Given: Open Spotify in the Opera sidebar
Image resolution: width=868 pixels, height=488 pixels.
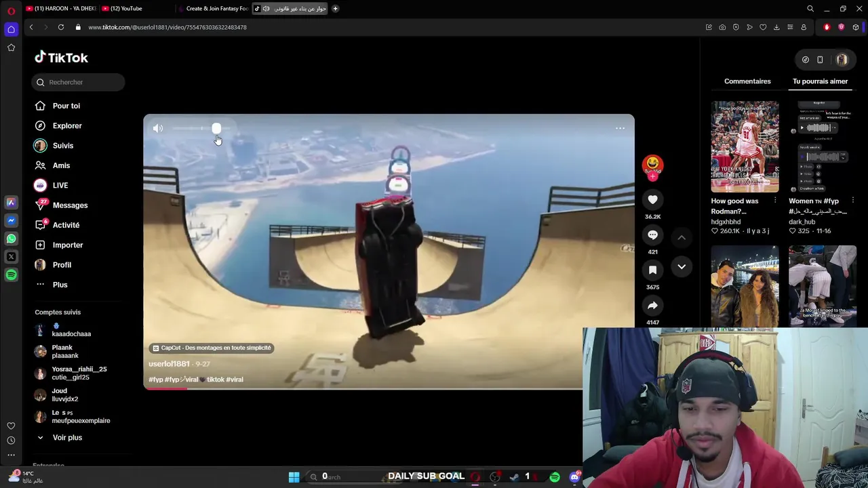Looking at the screenshot, I should [11, 275].
